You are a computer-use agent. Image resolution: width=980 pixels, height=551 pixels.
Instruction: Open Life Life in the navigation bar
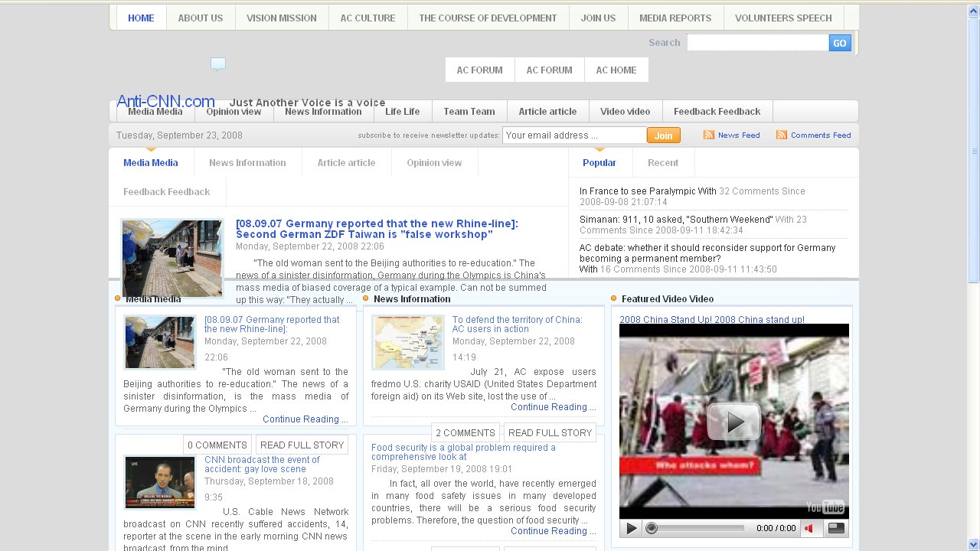[x=403, y=111]
